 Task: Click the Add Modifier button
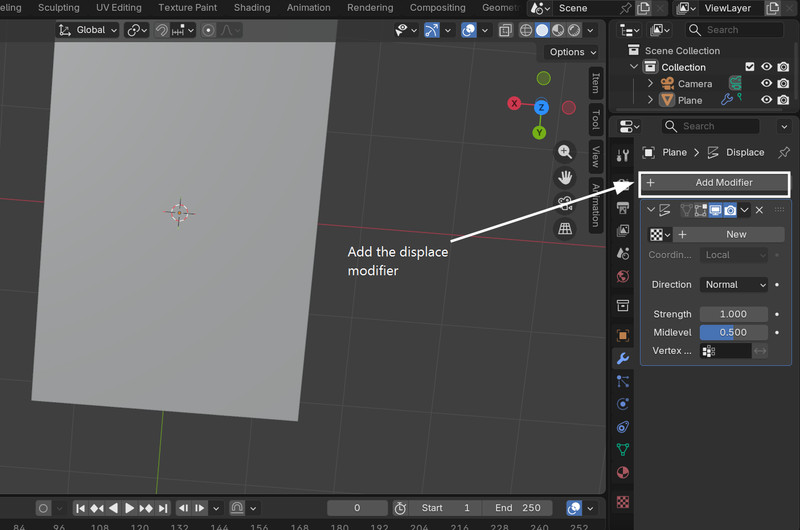(714, 183)
